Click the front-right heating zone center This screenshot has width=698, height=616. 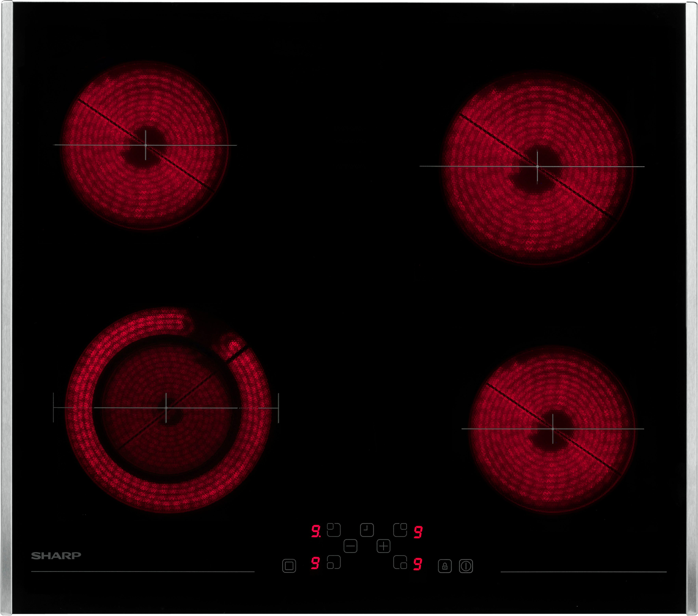click(x=553, y=429)
